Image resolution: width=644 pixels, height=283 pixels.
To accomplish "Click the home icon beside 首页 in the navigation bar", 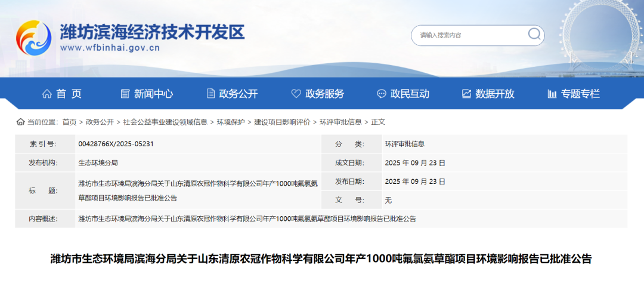I will [47, 94].
